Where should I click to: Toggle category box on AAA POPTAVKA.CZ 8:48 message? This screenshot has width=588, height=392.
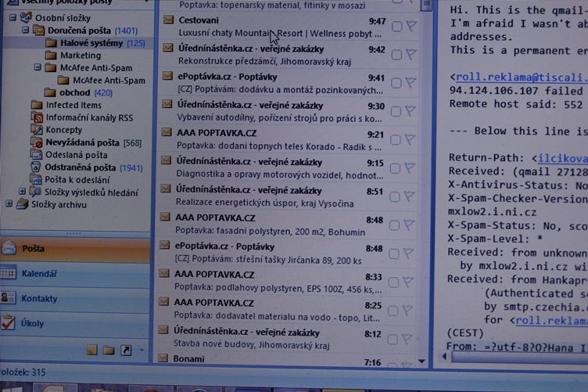[394, 225]
